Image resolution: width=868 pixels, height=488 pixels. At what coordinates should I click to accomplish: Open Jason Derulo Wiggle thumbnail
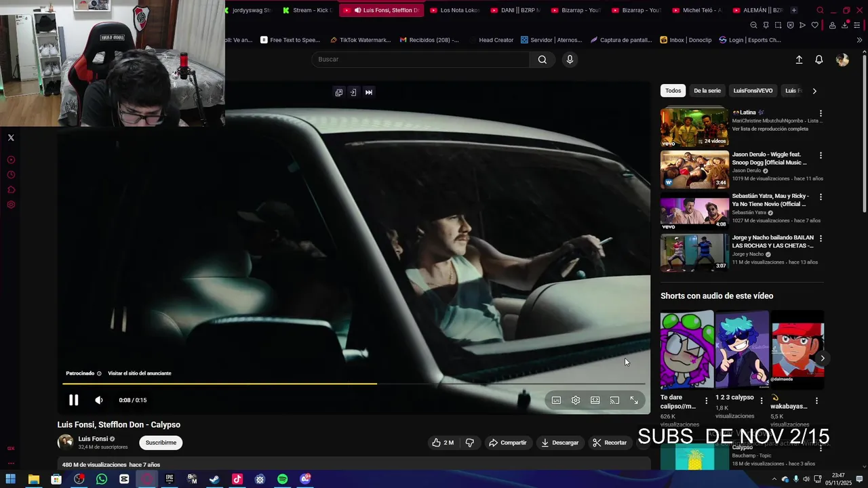(x=694, y=169)
